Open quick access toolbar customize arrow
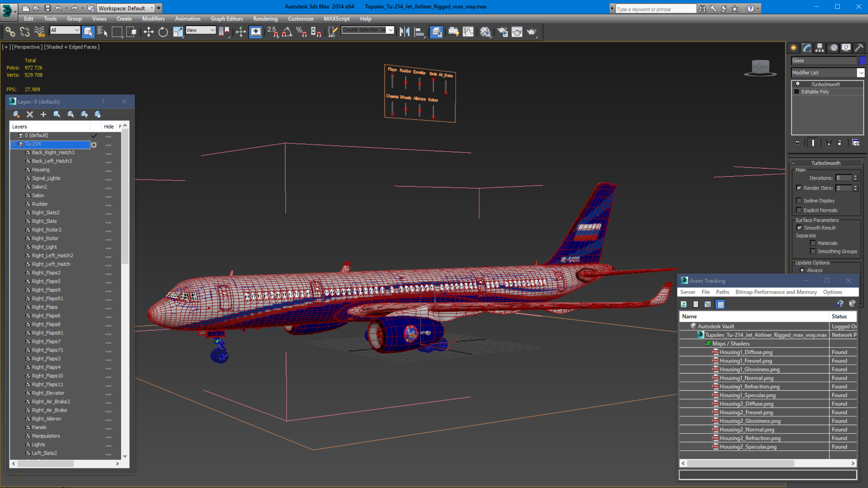The image size is (868, 488). tap(158, 8)
